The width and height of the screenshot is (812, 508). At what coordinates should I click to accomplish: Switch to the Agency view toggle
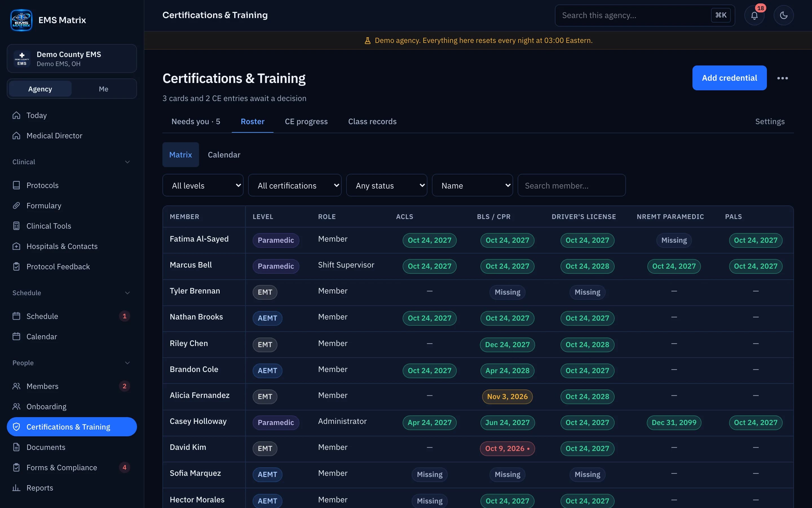[40, 89]
